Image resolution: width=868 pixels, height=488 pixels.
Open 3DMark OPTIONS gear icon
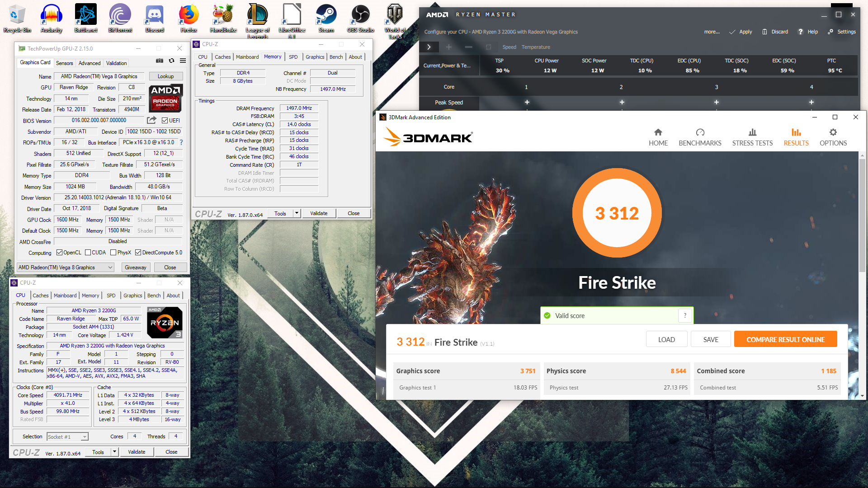click(x=833, y=132)
